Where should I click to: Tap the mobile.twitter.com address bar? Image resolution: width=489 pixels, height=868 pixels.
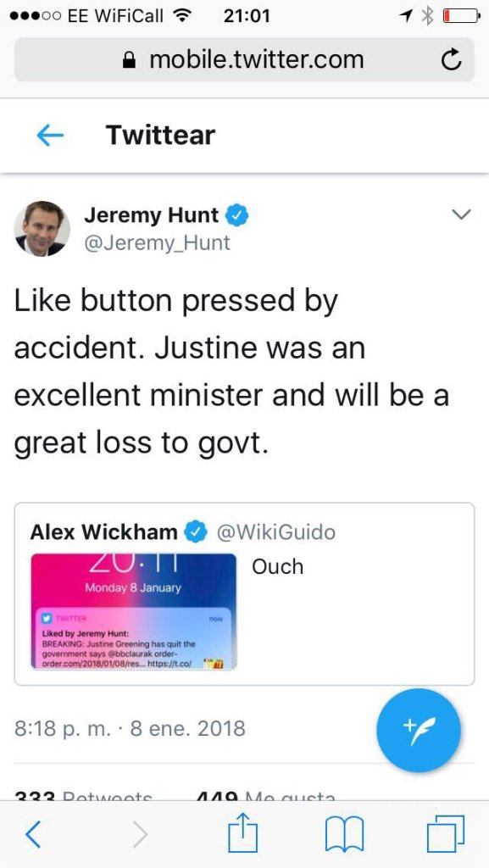(244, 60)
